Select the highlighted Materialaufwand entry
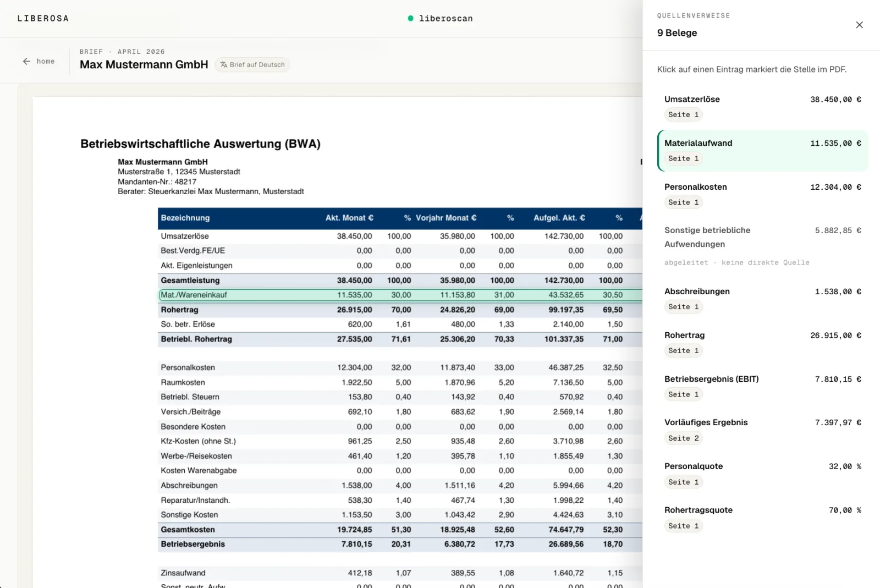This screenshot has width=880, height=588. coord(762,151)
